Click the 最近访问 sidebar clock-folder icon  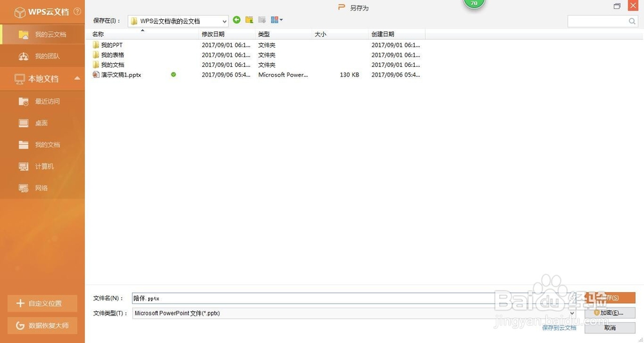click(x=23, y=101)
